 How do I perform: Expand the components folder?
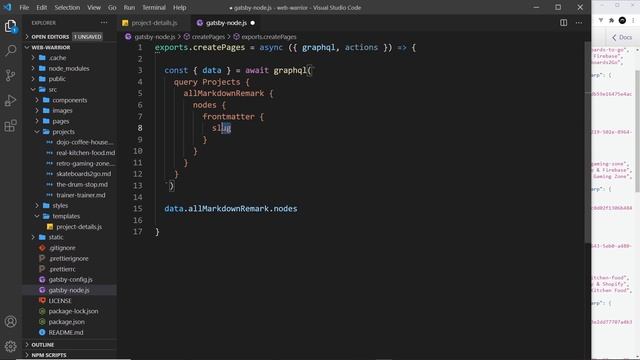(69, 100)
